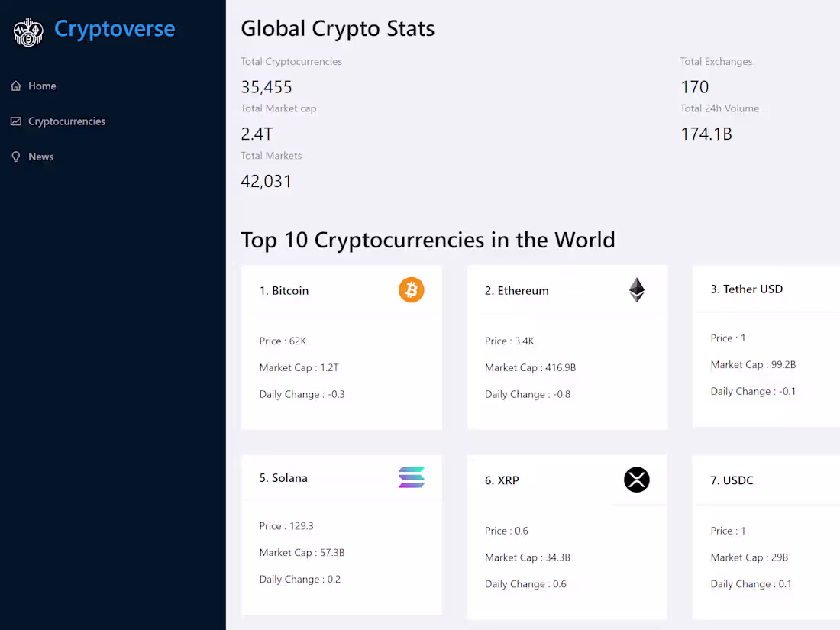Click the Total Market cap figure

click(257, 134)
